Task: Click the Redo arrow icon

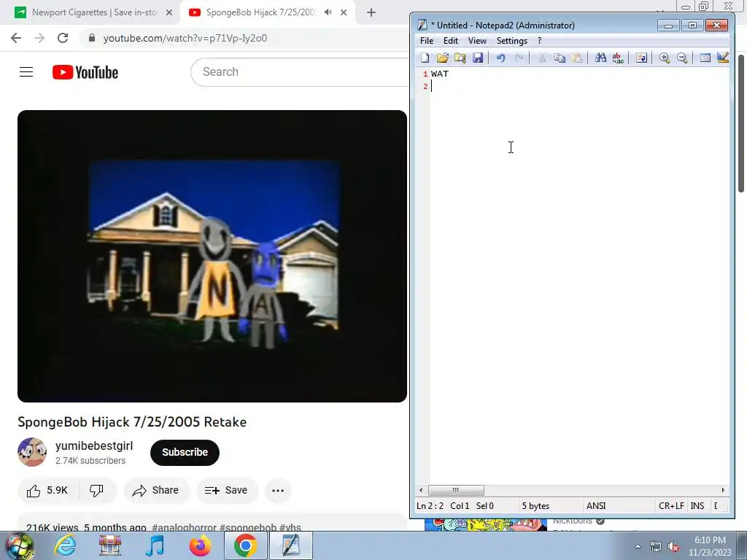Action: [519, 58]
